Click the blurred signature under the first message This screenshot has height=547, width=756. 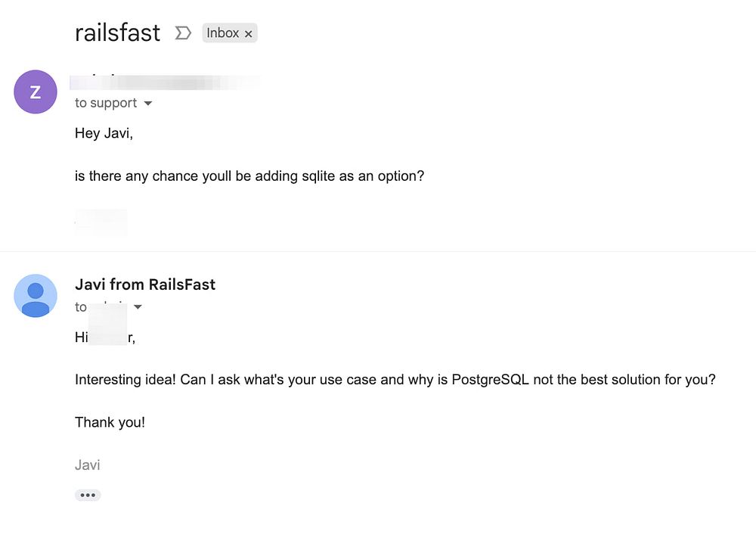coord(101,221)
